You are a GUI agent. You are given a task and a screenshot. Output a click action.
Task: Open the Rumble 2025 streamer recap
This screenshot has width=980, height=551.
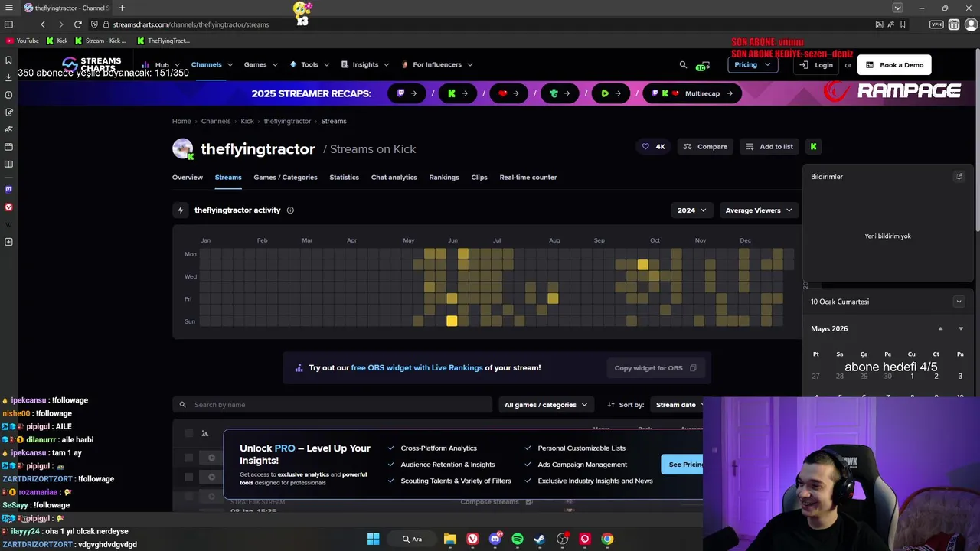[x=611, y=93]
